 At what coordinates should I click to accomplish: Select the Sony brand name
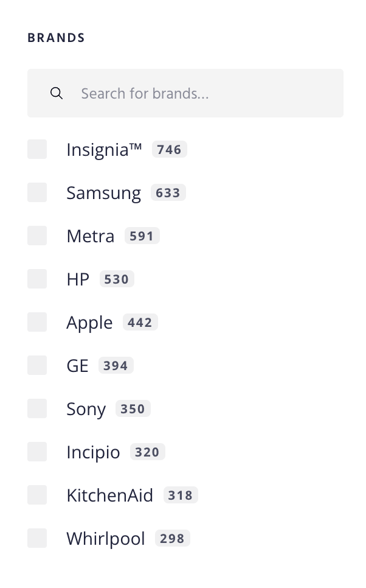tap(86, 409)
